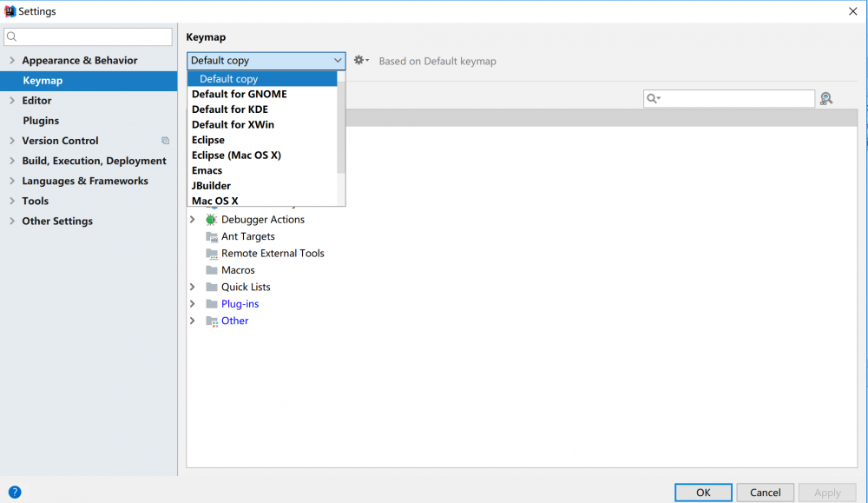This screenshot has width=868, height=503.
Task: Click the Ant Targets folder icon
Action: click(x=212, y=236)
